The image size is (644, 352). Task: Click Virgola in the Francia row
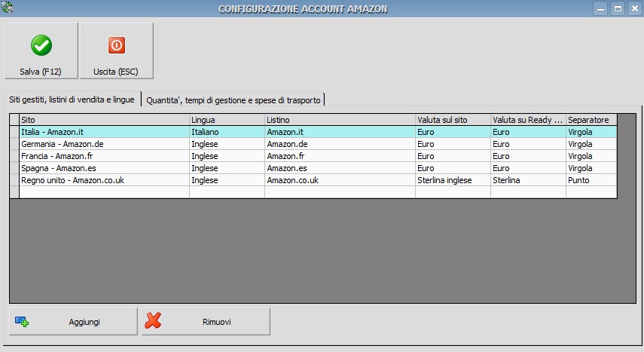[x=591, y=156]
